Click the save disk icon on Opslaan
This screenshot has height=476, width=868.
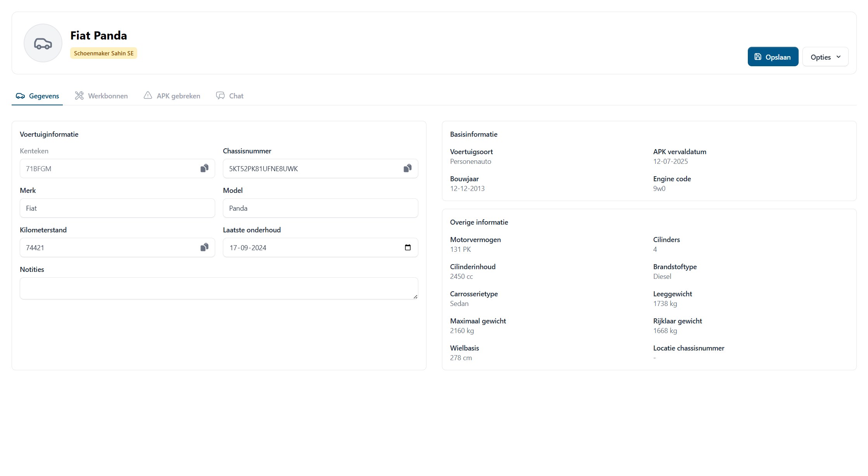(x=758, y=57)
